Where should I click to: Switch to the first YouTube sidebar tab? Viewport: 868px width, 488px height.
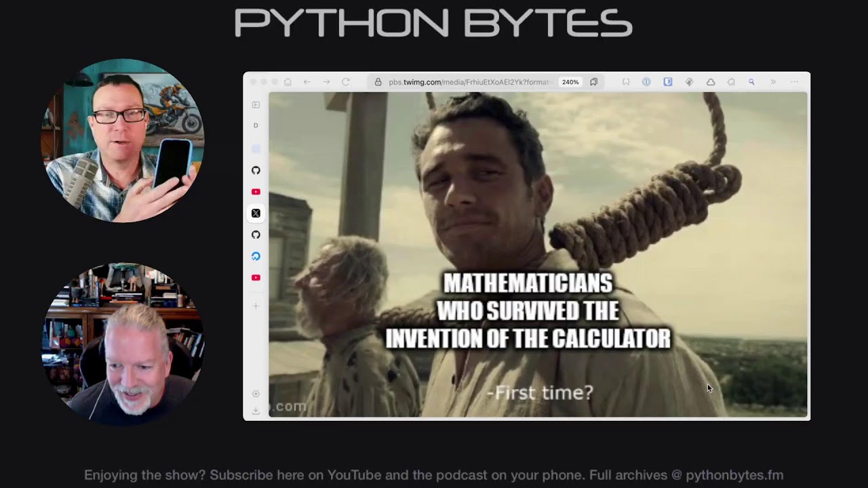(256, 192)
